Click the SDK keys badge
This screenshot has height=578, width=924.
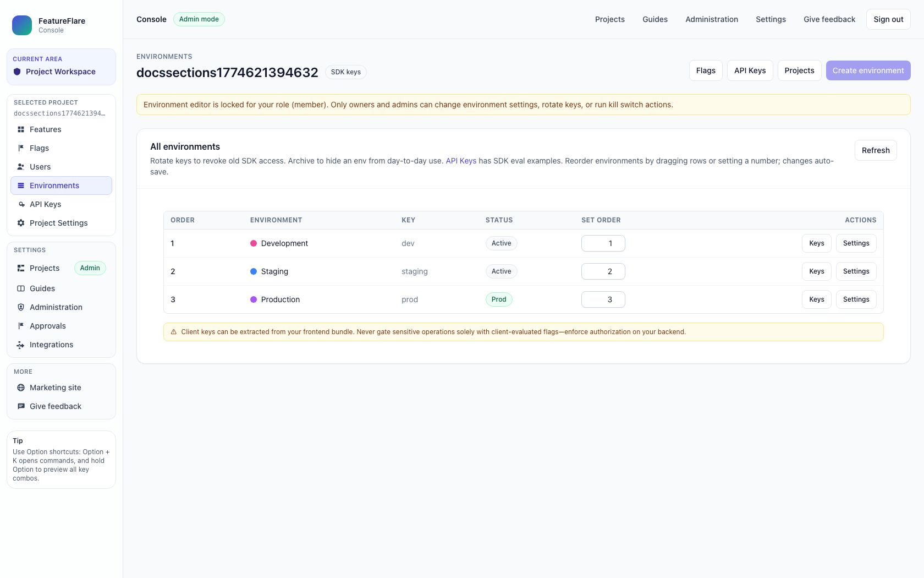[x=346, y=72]
